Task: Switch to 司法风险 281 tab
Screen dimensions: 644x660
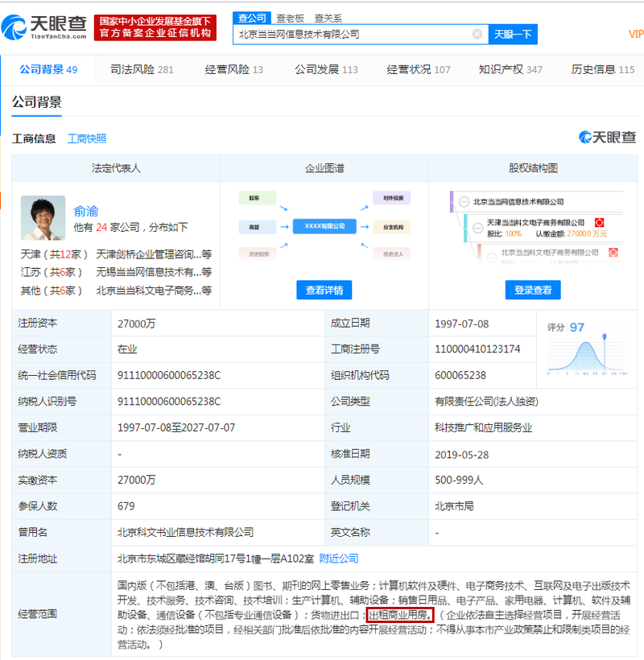Action: (142, 69)
